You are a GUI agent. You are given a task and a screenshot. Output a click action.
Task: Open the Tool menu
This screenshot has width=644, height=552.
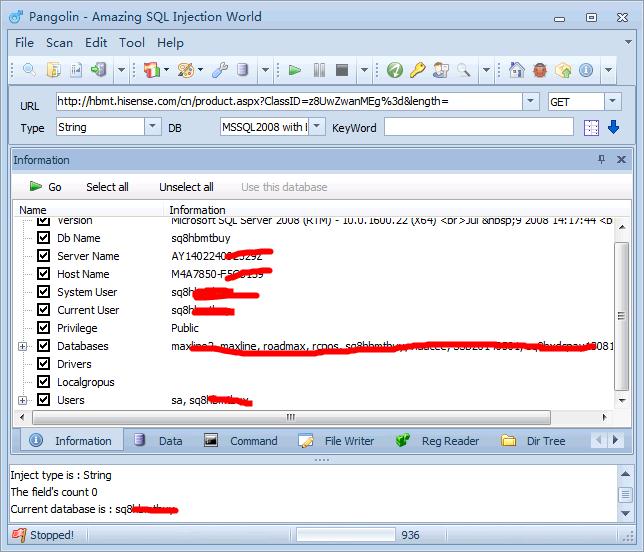[x=132, y=43]
